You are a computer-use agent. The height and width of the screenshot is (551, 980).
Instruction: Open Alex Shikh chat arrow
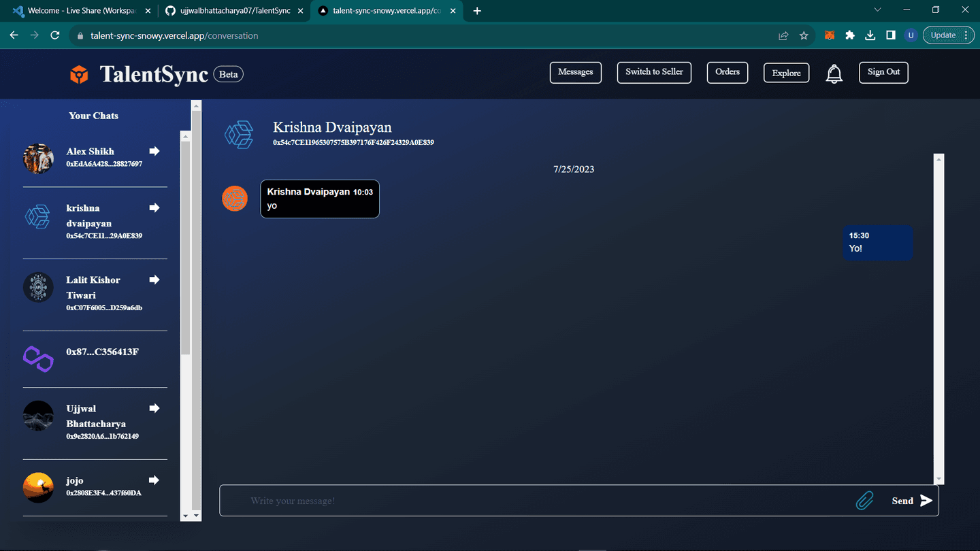click(154, 151)
